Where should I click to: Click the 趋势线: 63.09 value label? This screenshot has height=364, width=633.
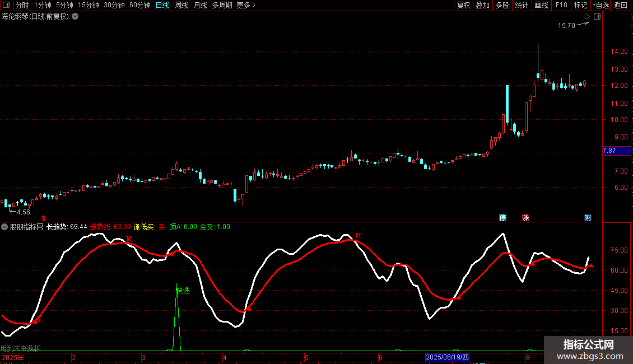pyautogui.click(x=110, y=227)
